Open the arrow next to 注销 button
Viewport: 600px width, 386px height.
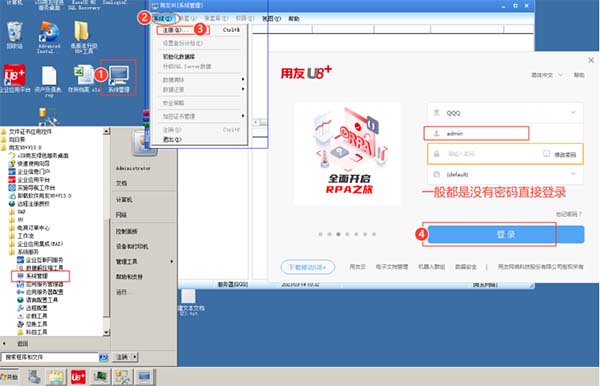pos(135,357)
